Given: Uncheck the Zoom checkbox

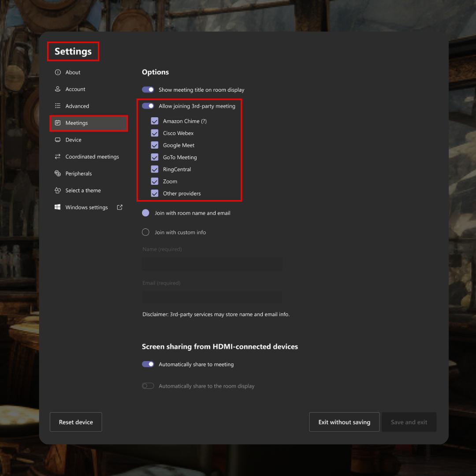Looking at the screenshot, I should click(155, 181).
